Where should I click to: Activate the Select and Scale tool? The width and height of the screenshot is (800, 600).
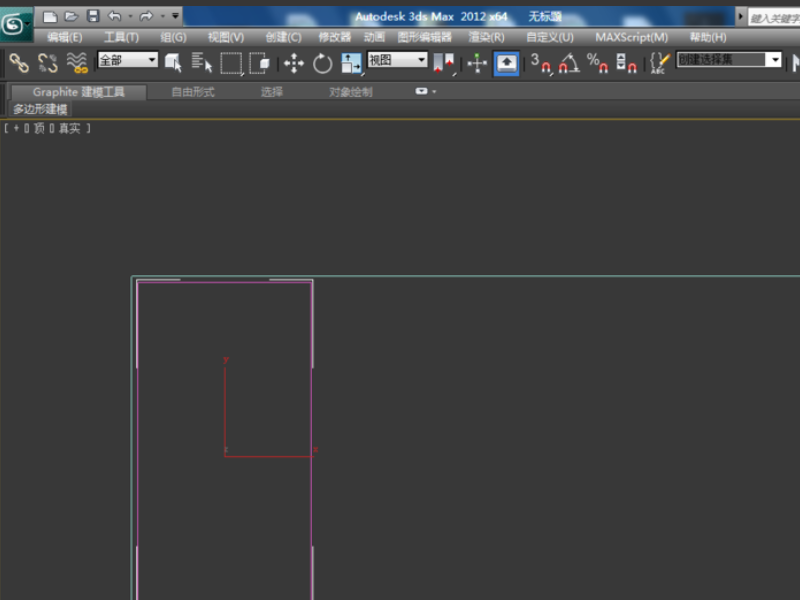click(x=352, y=64)
